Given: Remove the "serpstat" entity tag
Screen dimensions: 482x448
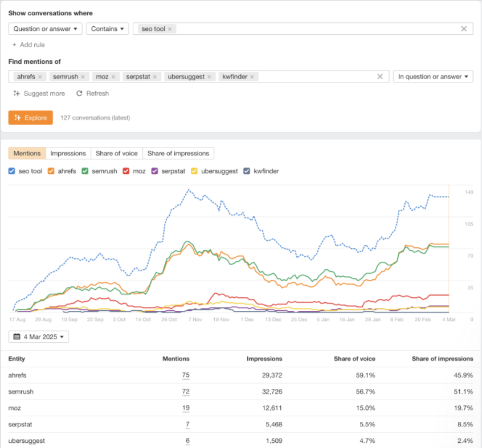Looking at the screenshot, I should click(156, 76).
